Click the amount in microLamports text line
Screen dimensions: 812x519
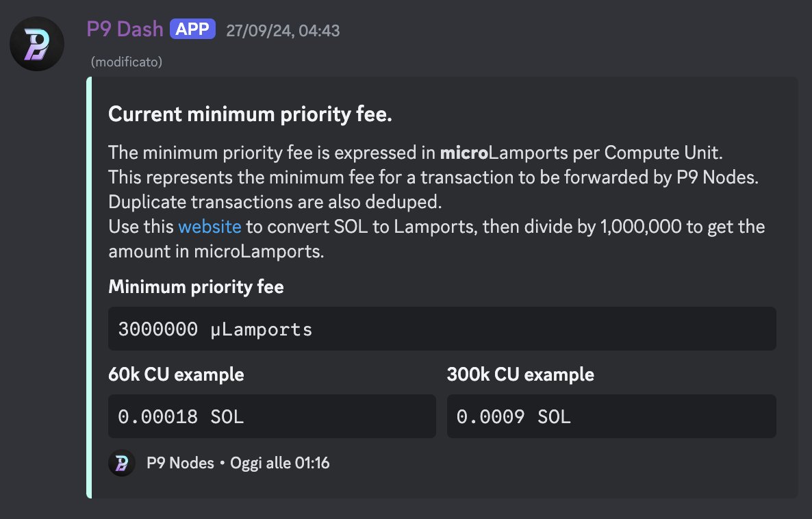pyautogui.click(x=216, y=252)
